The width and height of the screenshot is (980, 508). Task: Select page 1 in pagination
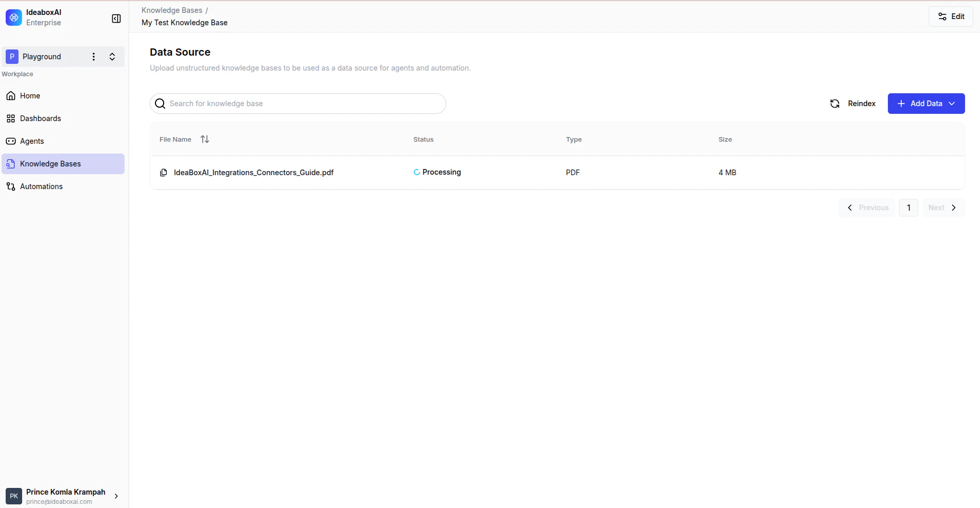pyautogui.click(x=909, y=208)
